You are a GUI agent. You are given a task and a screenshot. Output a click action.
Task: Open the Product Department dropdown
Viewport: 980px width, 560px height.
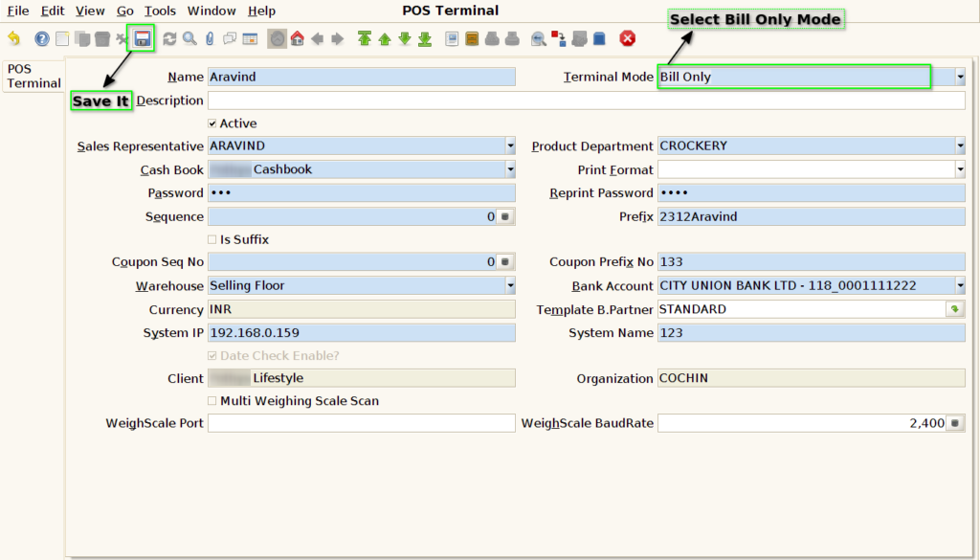pyautogui.click(x=960, y=146)
